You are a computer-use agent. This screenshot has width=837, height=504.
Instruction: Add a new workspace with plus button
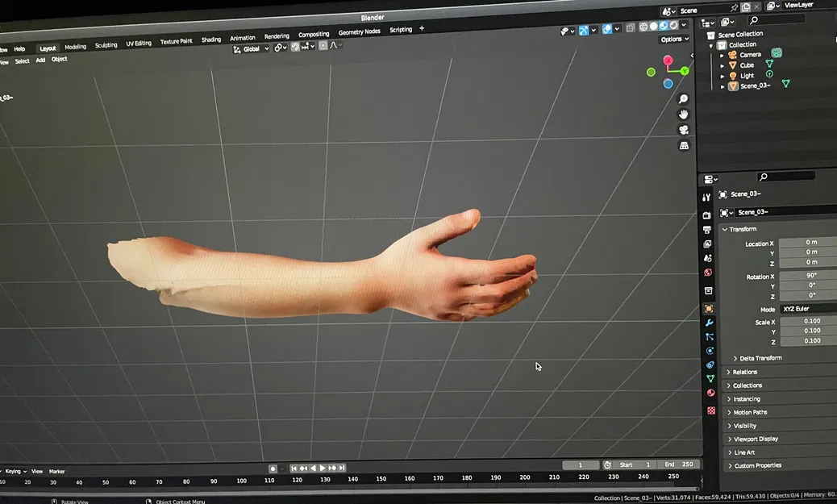pos(422,28)
